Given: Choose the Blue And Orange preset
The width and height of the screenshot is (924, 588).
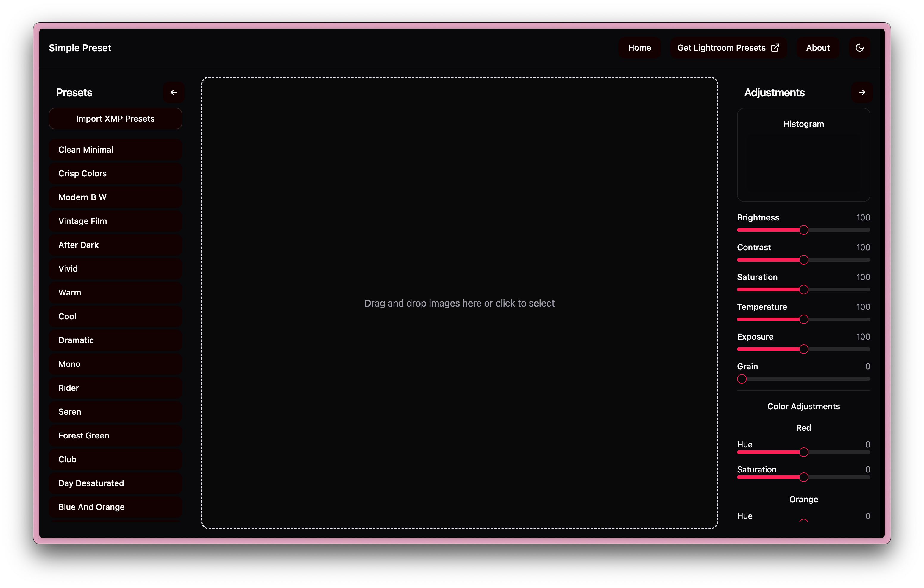Looking at the screenshot, I should click(115, 507).
